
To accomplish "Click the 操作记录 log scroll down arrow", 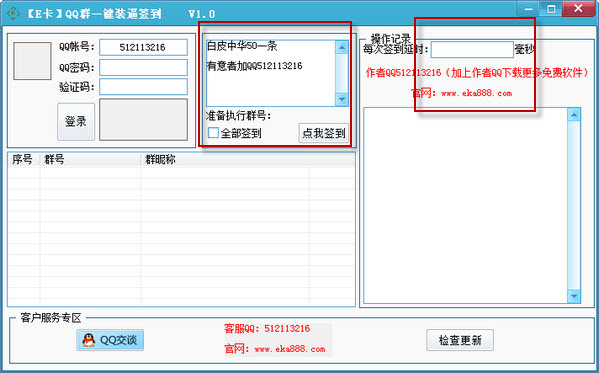I will [574, 296].
